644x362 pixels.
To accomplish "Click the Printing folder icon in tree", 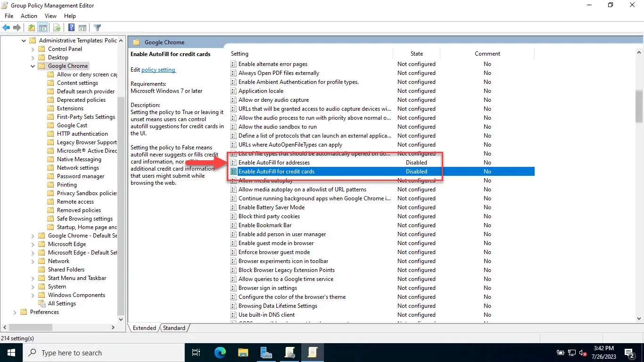I will tap(51, 185).
